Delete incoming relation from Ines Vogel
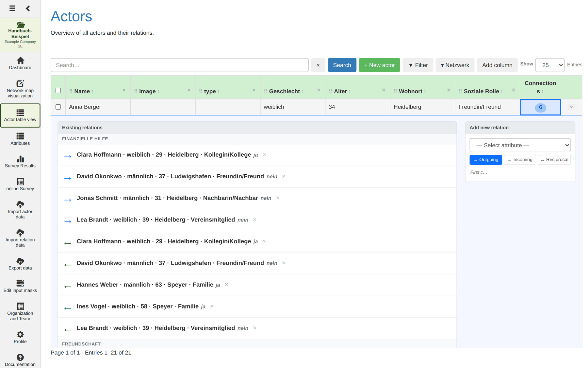Image resolution: width=588 pixels, height=368 pixels. pos(212,306)
